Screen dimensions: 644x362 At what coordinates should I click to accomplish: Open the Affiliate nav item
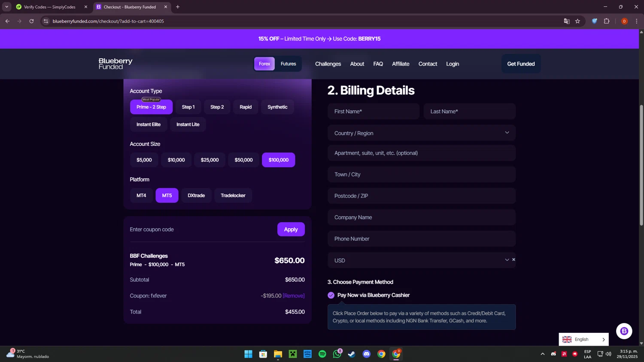coord(401,64)
